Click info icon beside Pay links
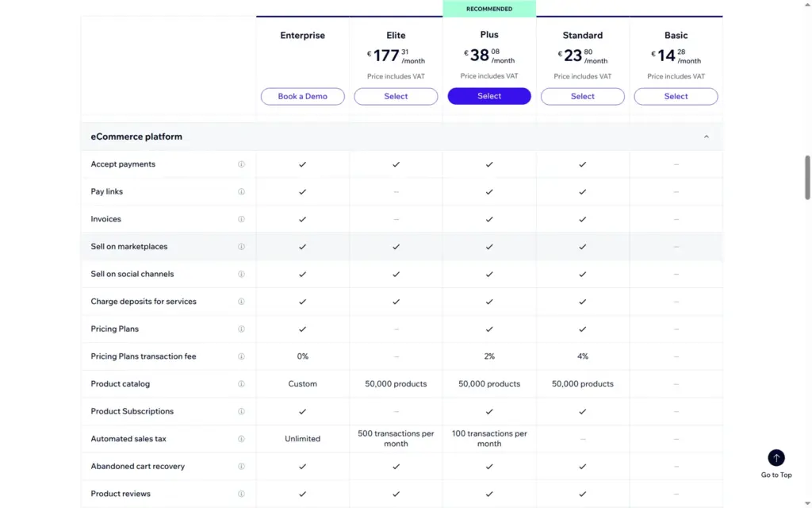The width and height of the screenshot is (812, 508). point(241,192)
